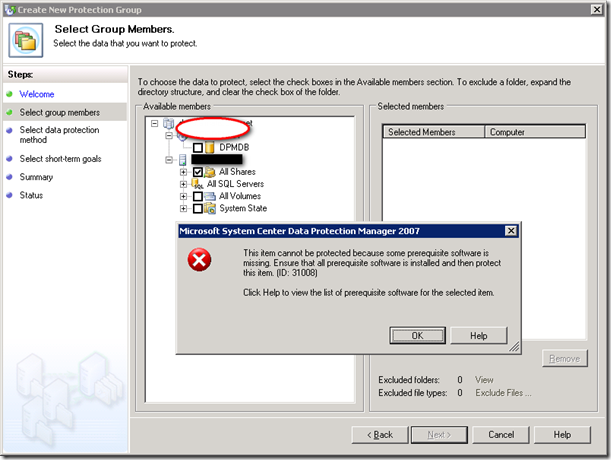This screenshot has height=460, width=611.
Task: Select the All SQL Servers tree label
Action: [235, 184]
